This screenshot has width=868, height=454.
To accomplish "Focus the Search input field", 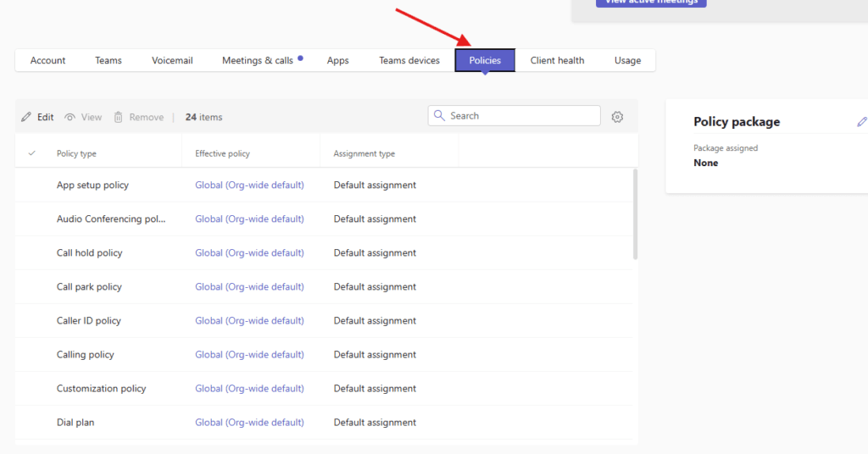I will 521,116.
